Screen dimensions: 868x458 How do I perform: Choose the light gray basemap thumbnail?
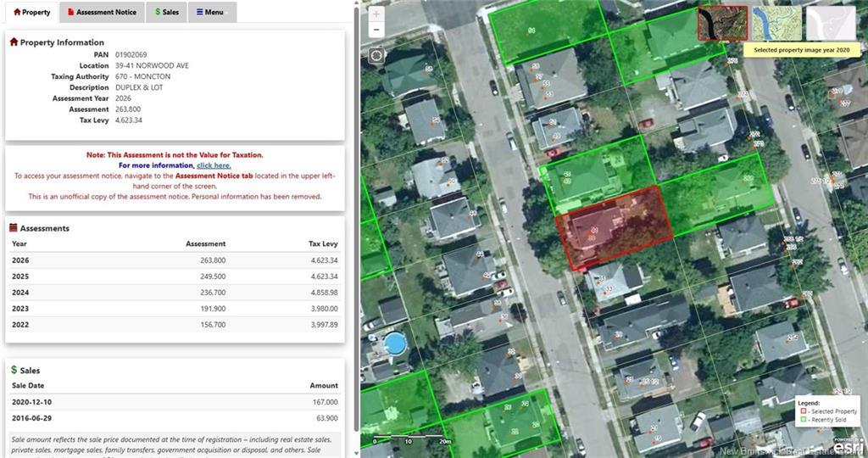pos(831,23)
